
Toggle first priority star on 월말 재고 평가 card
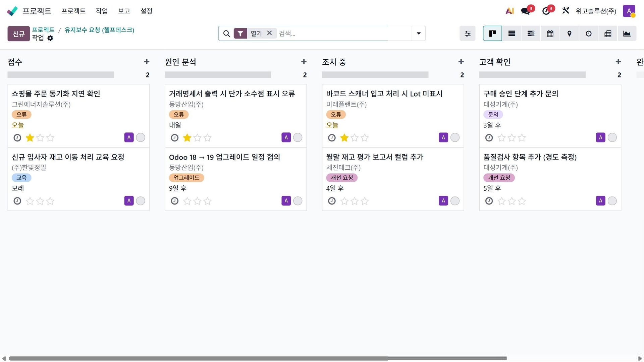pyautogui.click(x=344, y=201)
